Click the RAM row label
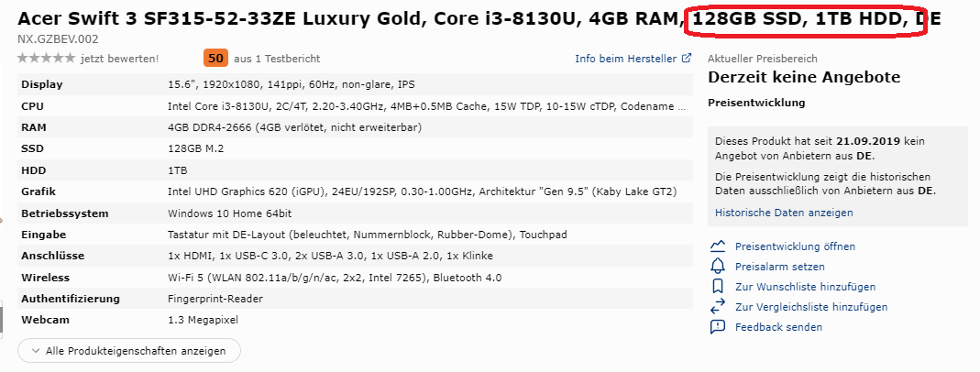This screenshot has width=980, height=372. (x=34, y=127)
